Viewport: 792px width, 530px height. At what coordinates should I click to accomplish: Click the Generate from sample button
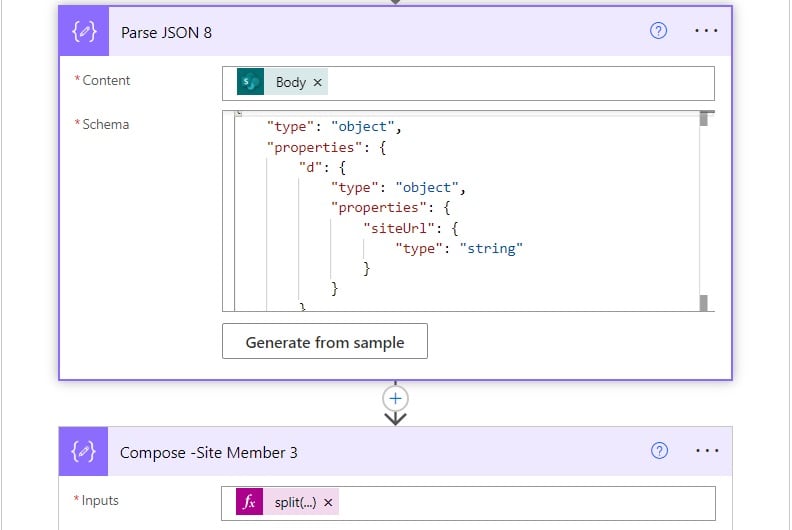tap(325, 342)
